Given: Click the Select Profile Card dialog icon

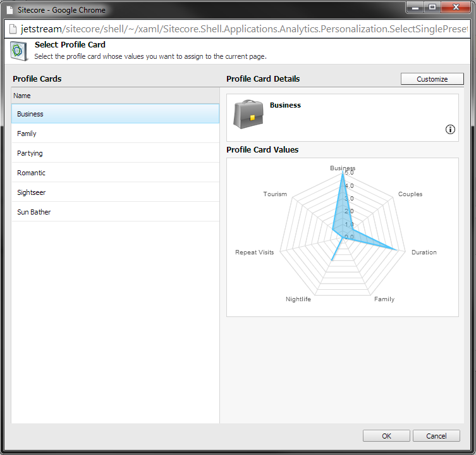Looking at the screenshot, I should pyautogui.click(x=19, y=51).
